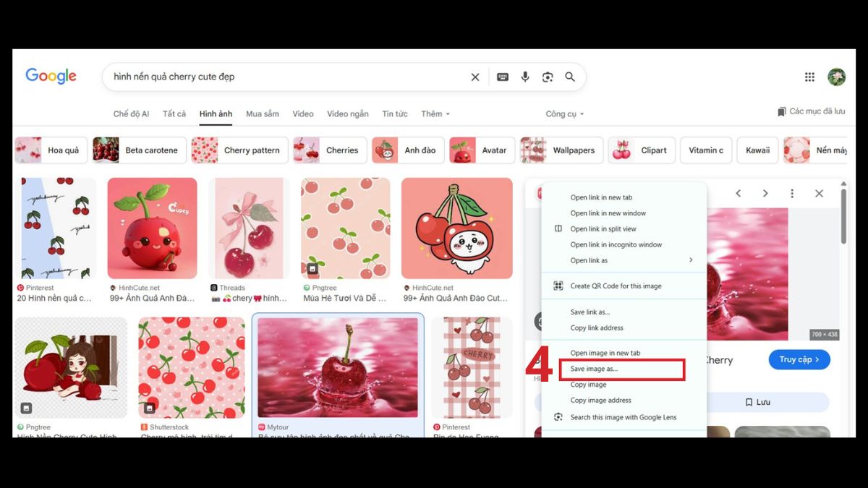Open the on-screen keyboard icon
The width and height of the screenshot is (868, 488).
[503, 77]
